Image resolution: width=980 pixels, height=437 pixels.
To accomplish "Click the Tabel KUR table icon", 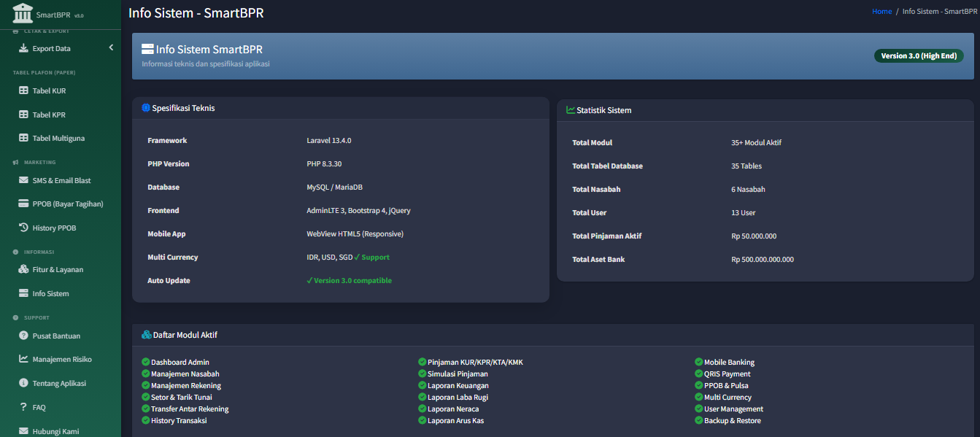I will [x=23, y=90].
